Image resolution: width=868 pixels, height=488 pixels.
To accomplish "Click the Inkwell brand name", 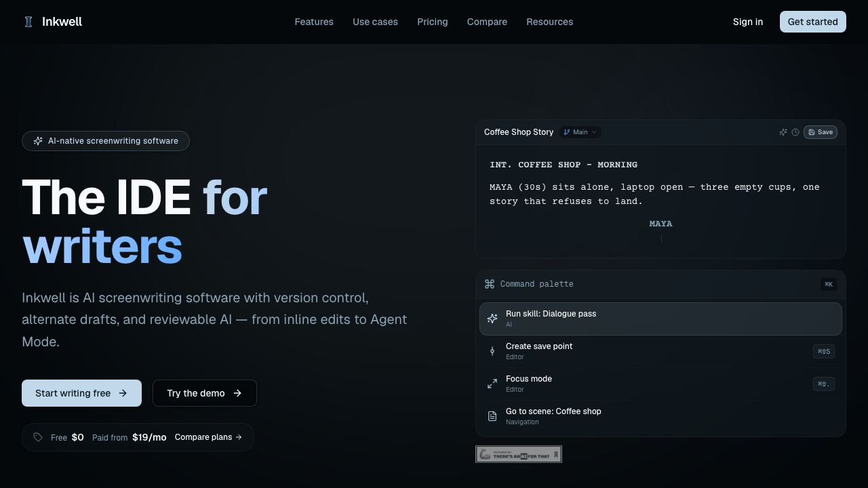I will (62, 22).
